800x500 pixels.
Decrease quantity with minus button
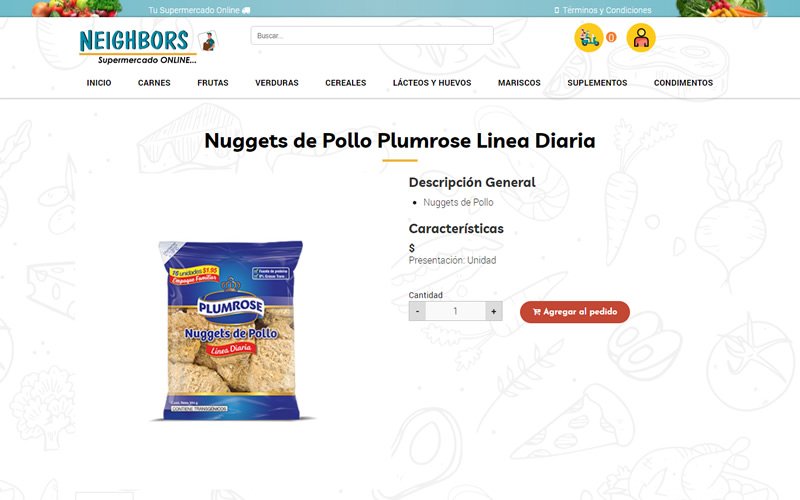[417, 311]
